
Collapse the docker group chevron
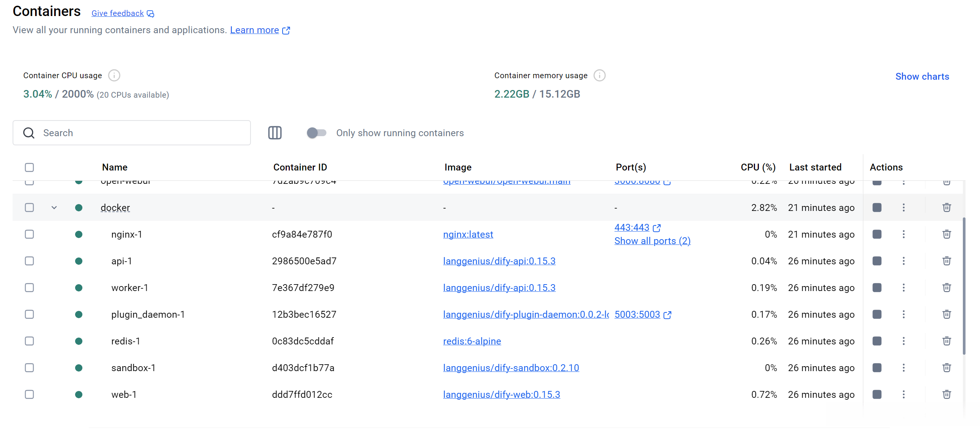click(x=54, y=207)
